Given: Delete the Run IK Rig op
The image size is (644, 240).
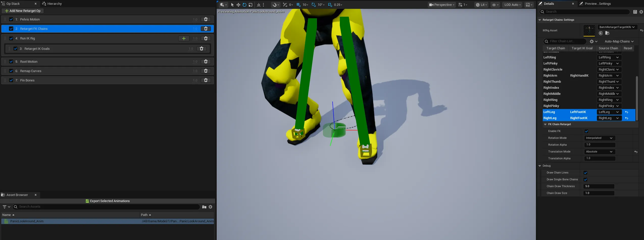Looking at the screenshot, I should click(x=206, y=38).
